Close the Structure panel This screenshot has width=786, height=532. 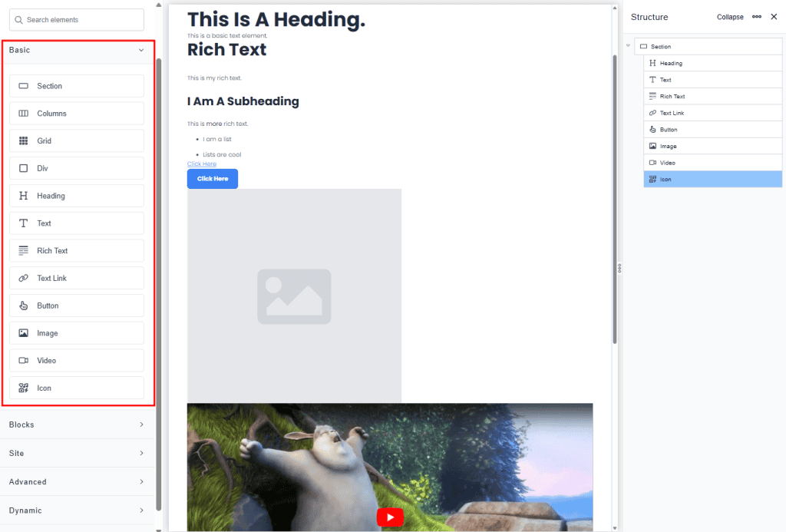[x=774, y=17]
